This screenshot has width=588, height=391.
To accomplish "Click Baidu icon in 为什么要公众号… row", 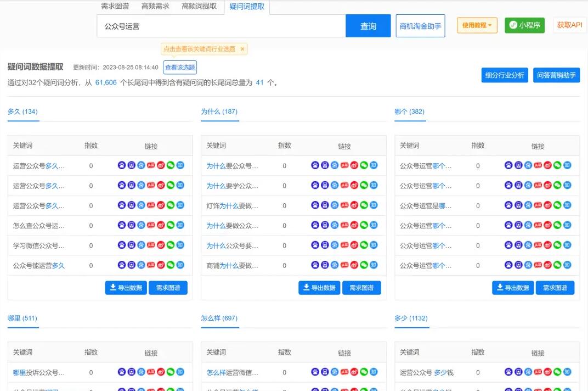I will [315, 165].
